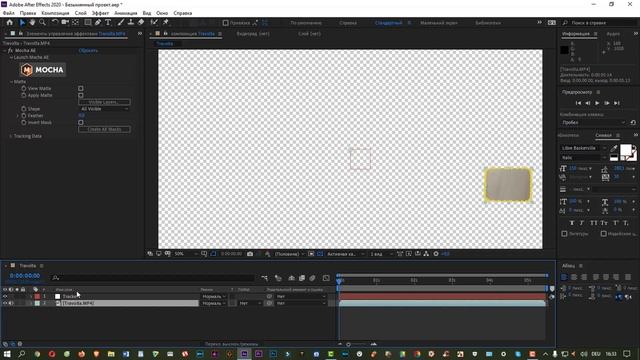This screenshot has width=640, height=360.
Task: Reset preview shortcut settings icon
Action: pyautogui.click(x=633, y=122)
